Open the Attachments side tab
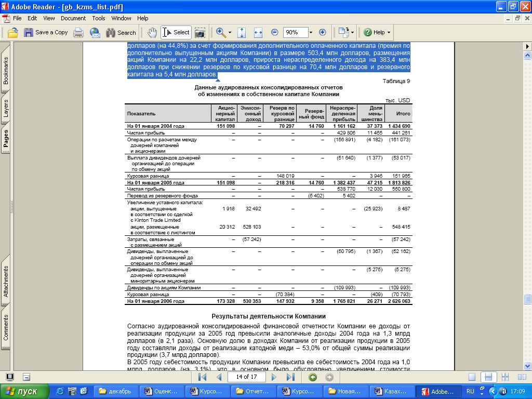The height and width of the screenshot is (399, 532). click(6, 281)
